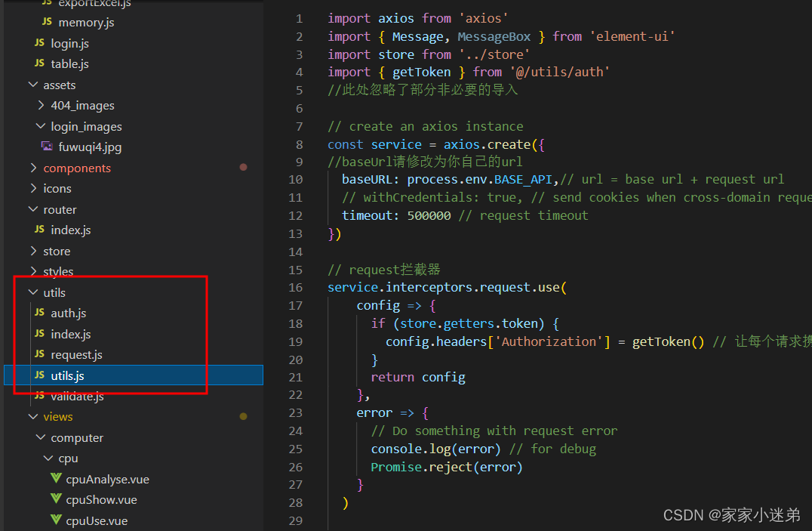Click Vue icon beside cpuUse.vue
The width and height of the screenshot is (812, 531).
(56, 520)
